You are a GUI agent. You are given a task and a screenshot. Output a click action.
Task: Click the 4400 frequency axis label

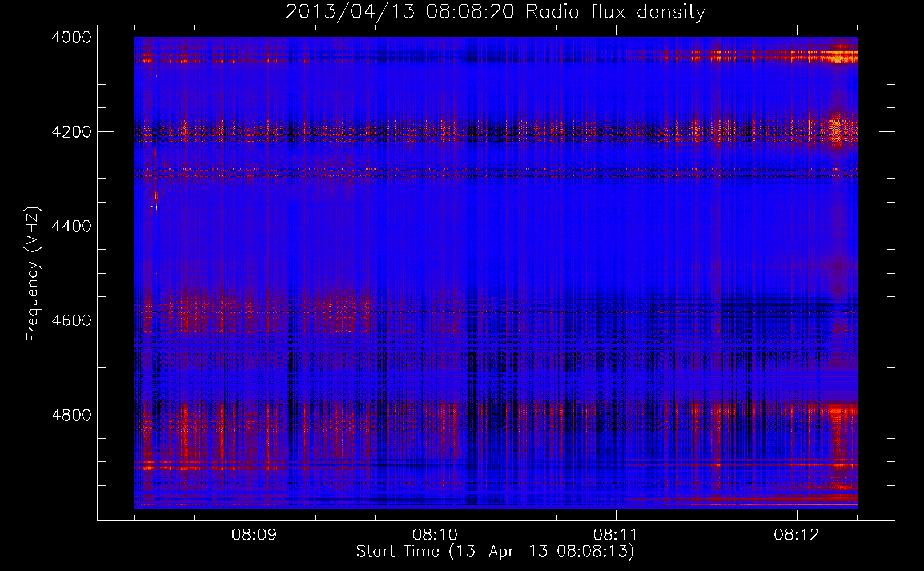[x=71, y=226]
